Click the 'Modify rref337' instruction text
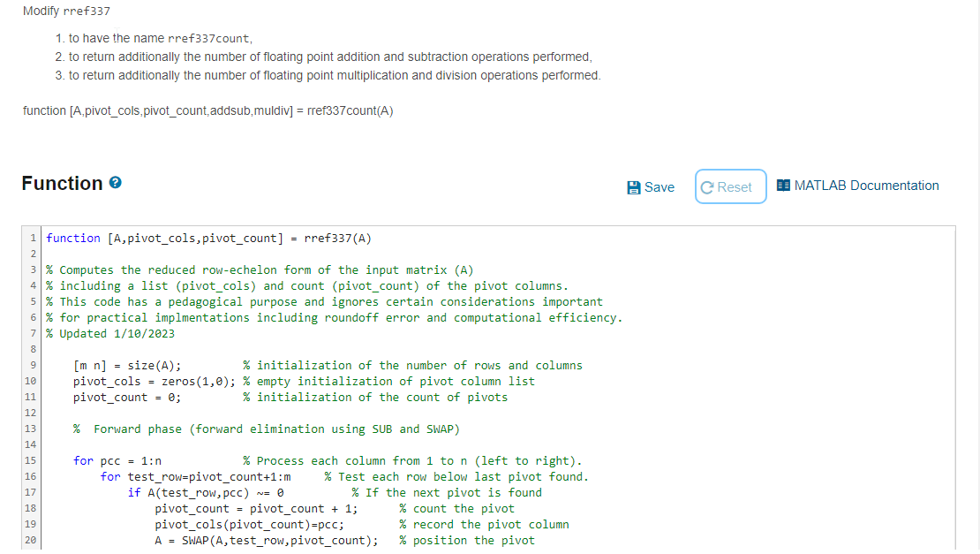The height and width of the screenshot is (554, 980). click(66, 11)
